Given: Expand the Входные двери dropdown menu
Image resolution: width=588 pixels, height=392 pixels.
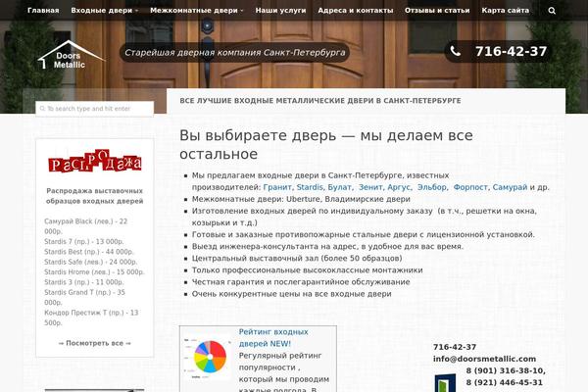Looking at the screenshot, I should click(x=104, y=11).
